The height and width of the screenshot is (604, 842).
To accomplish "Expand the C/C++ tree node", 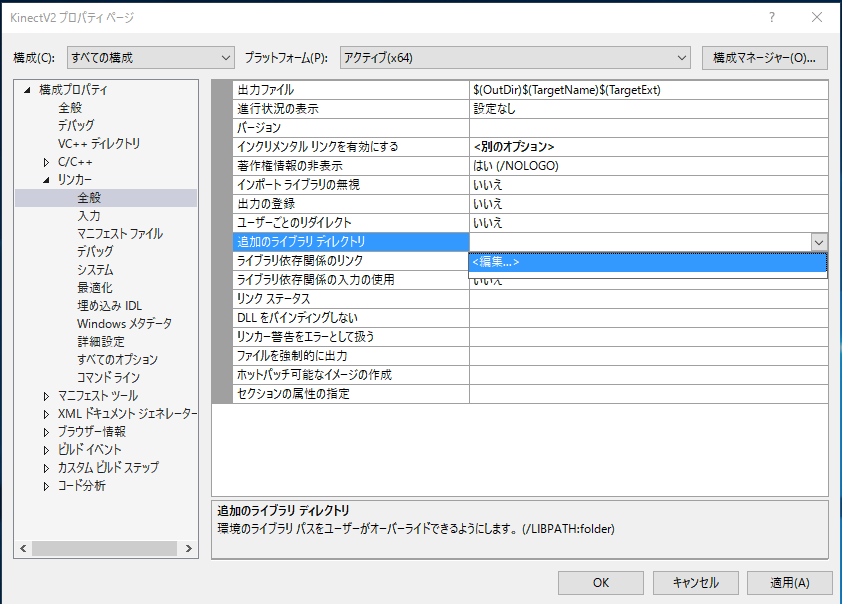I will pos(46,162).
